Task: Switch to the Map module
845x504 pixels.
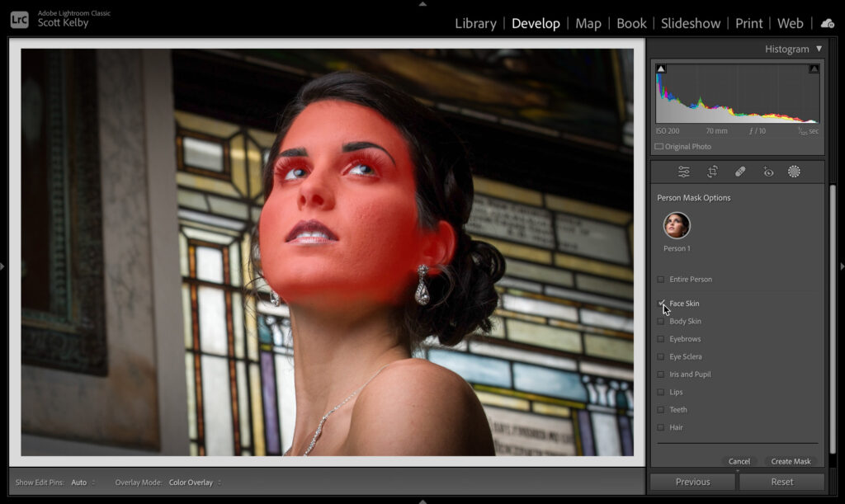Action: 588,24
